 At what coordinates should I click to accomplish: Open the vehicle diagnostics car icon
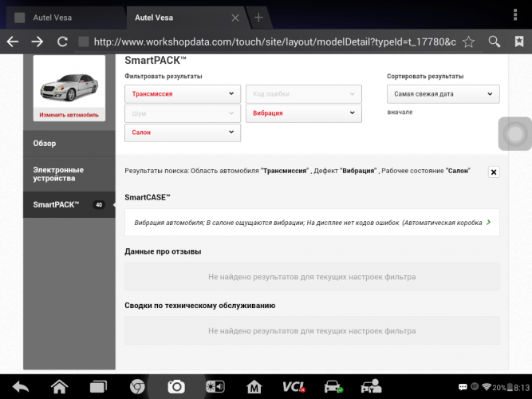point(333,386)
